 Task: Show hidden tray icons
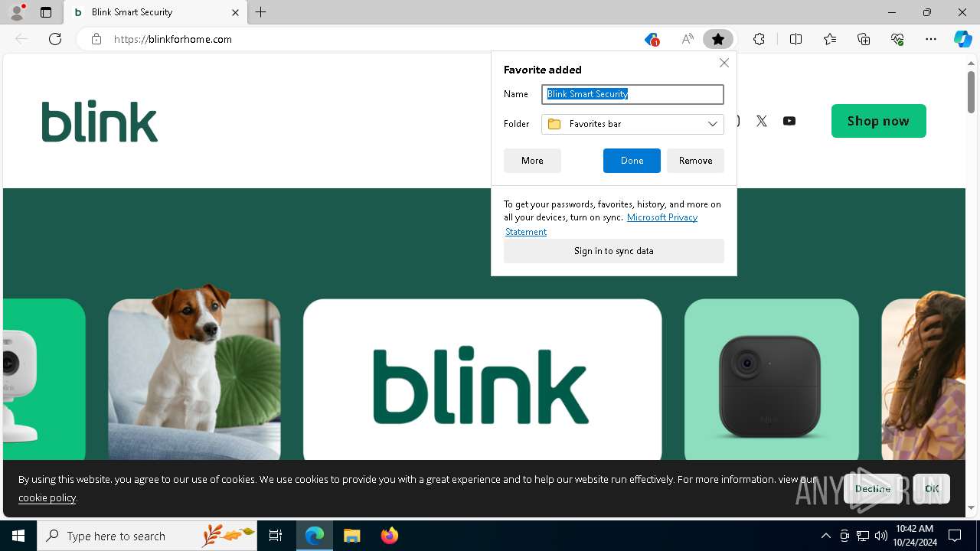(x=825, y=536)
